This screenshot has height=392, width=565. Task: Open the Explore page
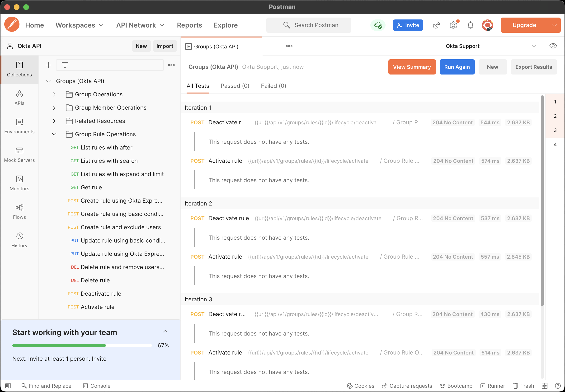226,25
